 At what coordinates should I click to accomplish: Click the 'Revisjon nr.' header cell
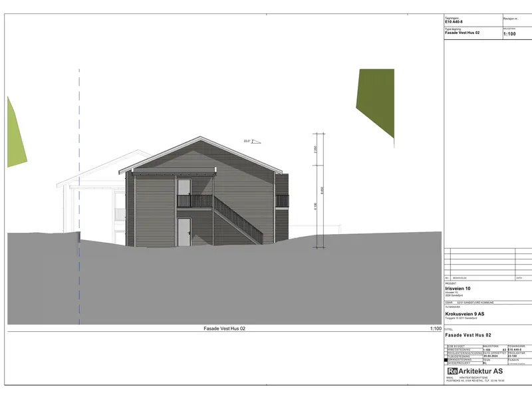pos(511,19)
